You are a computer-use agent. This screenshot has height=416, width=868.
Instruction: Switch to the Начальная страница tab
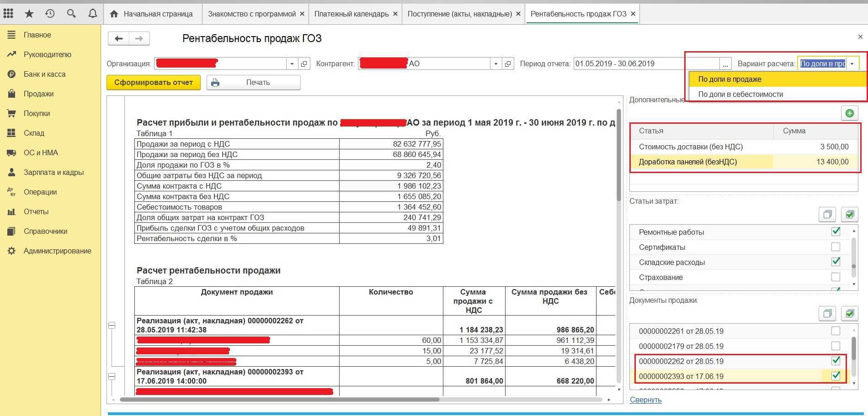[152, 14]
